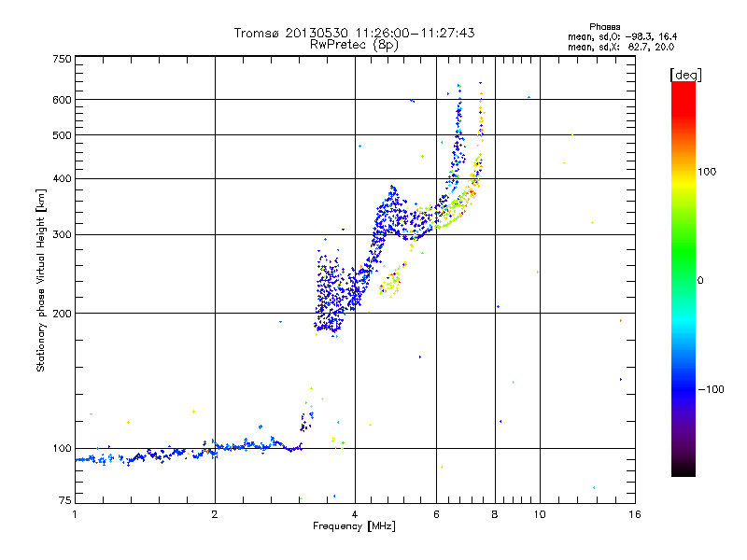This screenshot has height=560, width=747.
Task: Click the "750" y-axis tick label
Action: pos(62,59)
